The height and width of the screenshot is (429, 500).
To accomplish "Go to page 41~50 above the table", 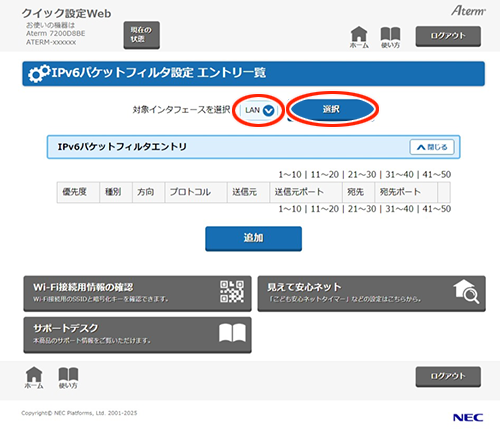I will point(437,174).
